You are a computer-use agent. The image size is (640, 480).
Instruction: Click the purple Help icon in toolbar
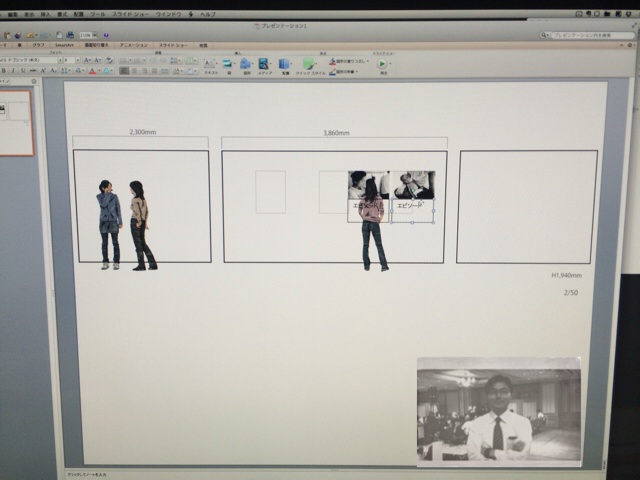(x=107, y=35)
